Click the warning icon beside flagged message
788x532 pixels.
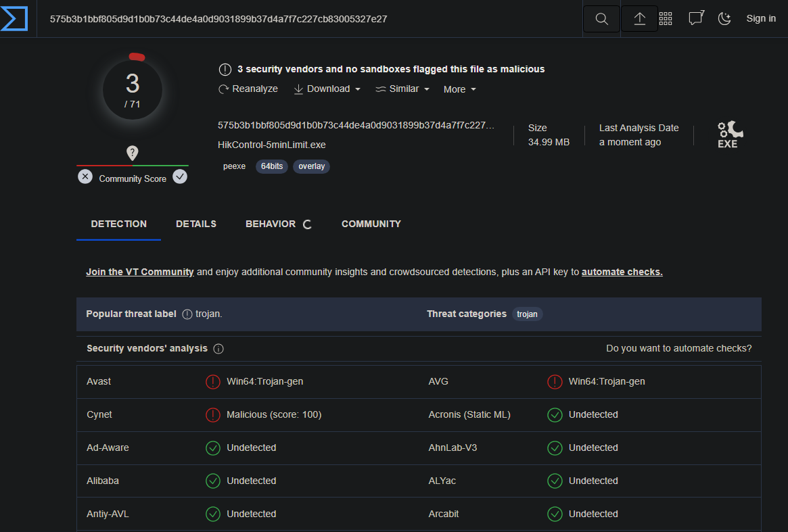[x=225, y=70]
